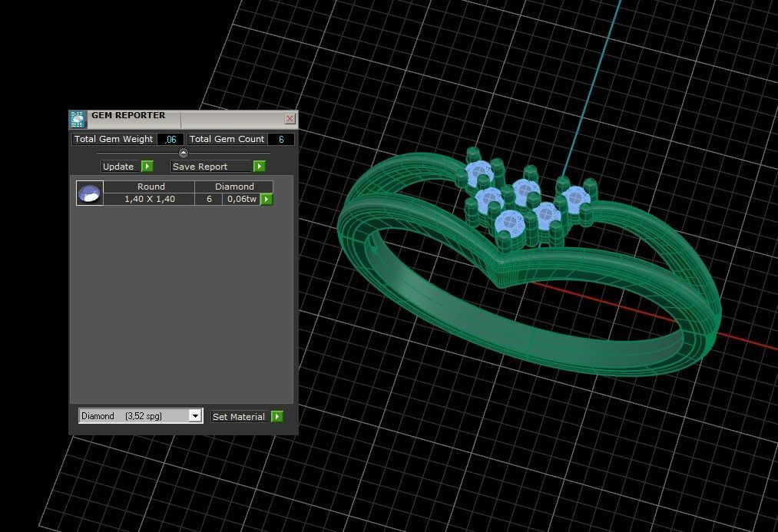Click the green arrow beside Set Material
Viewport: 778px width, 532px height.
tap(277, 417)
